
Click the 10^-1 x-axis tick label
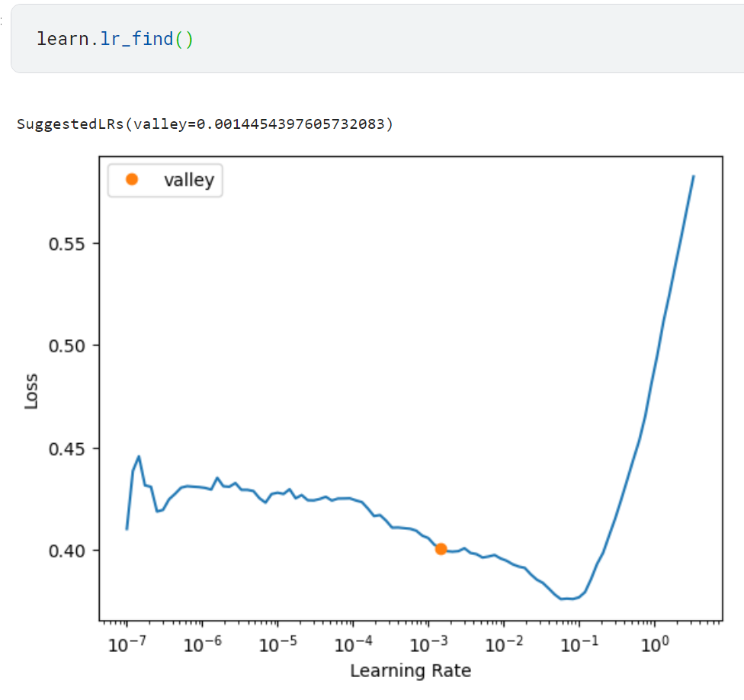pyautogui.click(x=580, y=644)
